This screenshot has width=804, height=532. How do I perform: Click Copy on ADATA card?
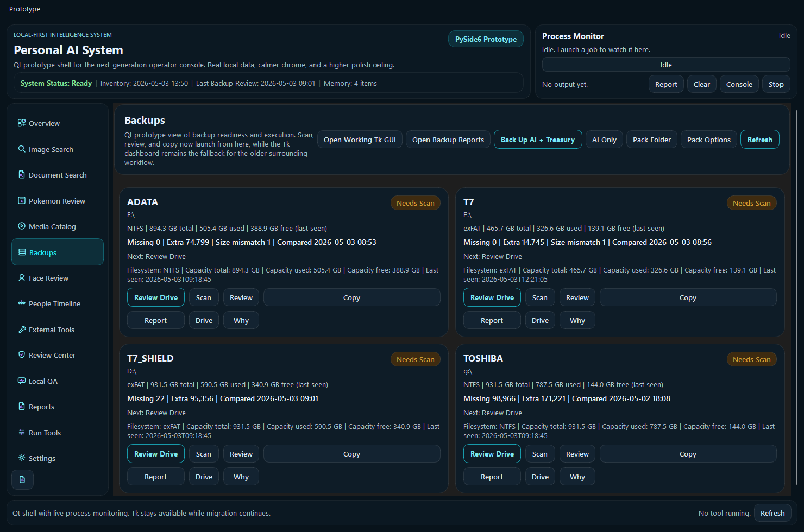pos(351,297)
